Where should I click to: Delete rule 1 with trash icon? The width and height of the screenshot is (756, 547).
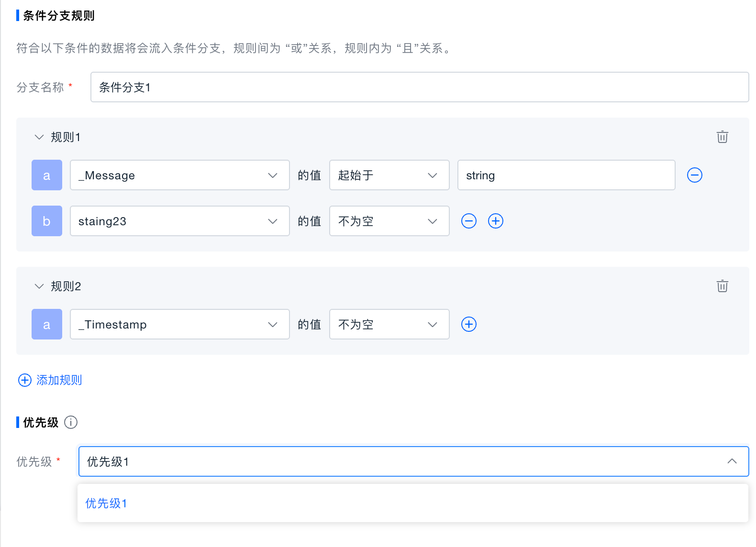[x=722, y=137]
